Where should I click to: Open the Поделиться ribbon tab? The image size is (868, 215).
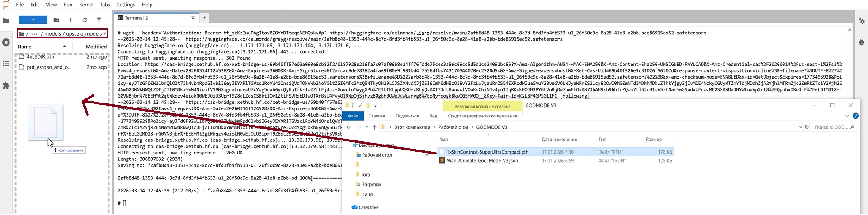(x=407, y=116)
